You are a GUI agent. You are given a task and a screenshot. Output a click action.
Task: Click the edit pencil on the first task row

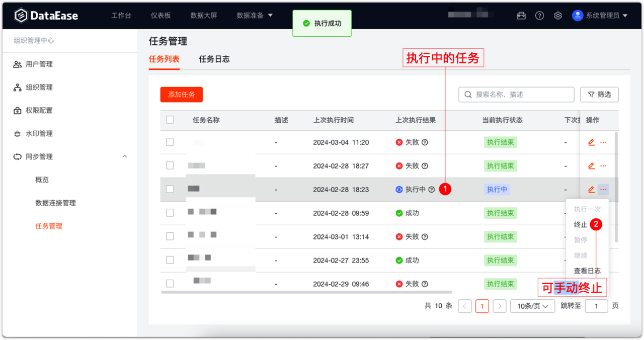[x=591, y=142]
